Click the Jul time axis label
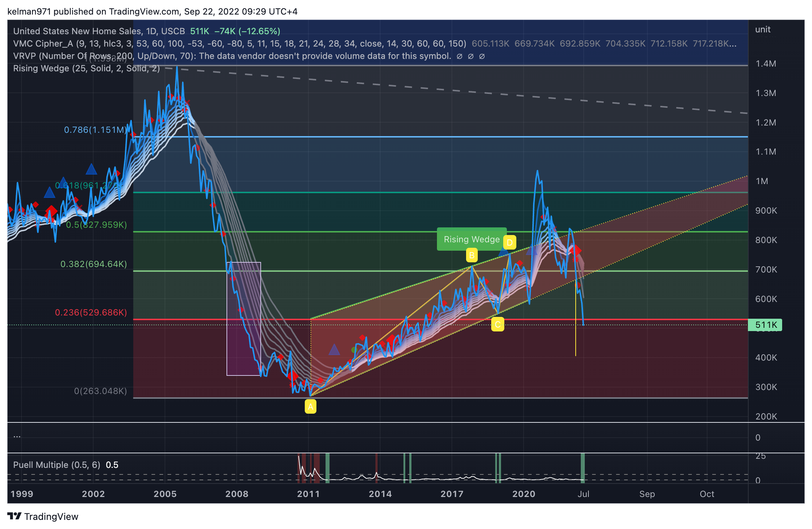 pos(583,494)
